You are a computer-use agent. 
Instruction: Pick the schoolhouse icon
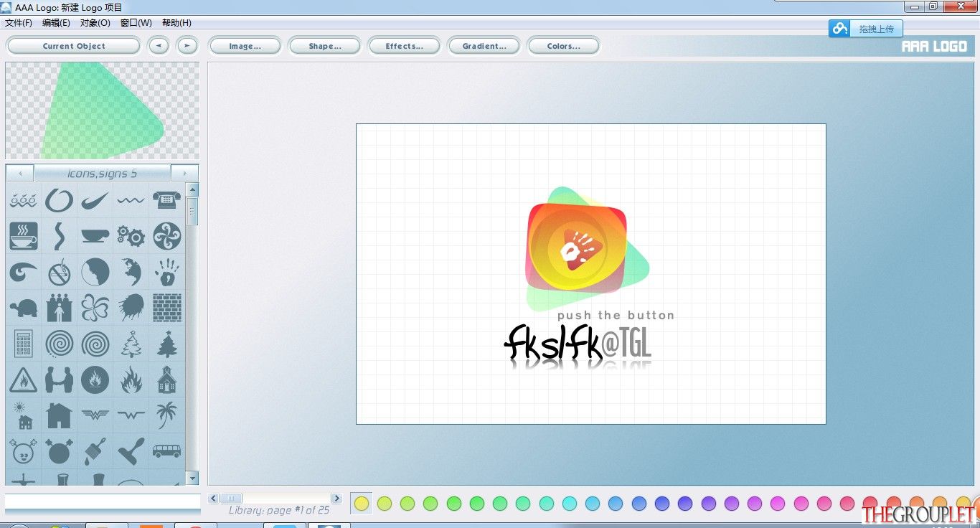(166, 379)
